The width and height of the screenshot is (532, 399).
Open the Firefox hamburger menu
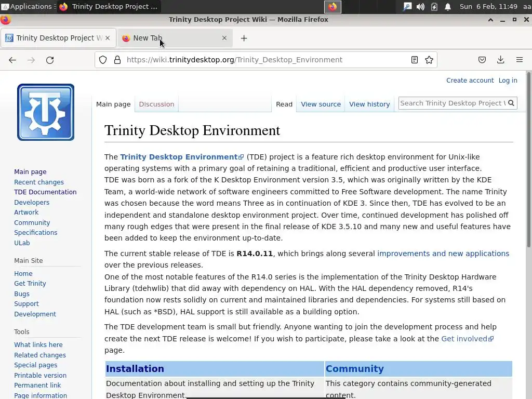tap(520, 60)
